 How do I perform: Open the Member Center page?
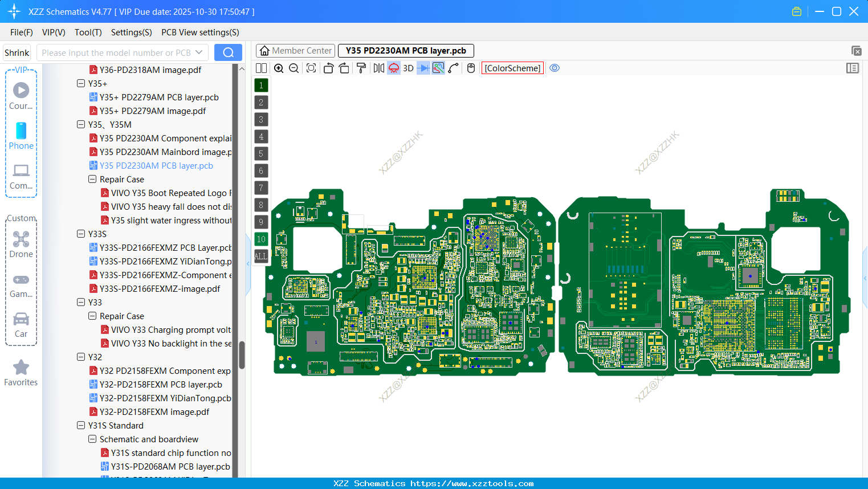click(x=295, y=50)
